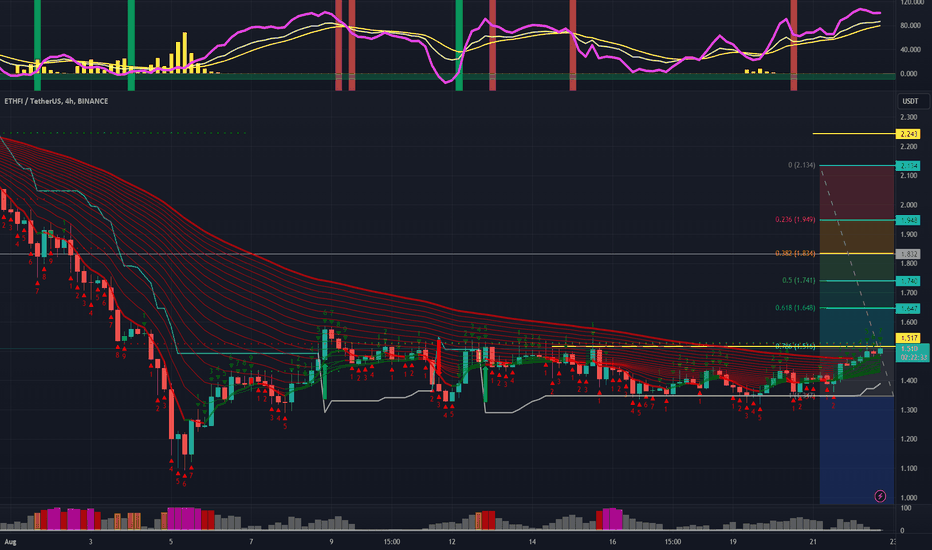Click the 80.000 indicator scale value

pyautogui.click(x=909, y=26)
